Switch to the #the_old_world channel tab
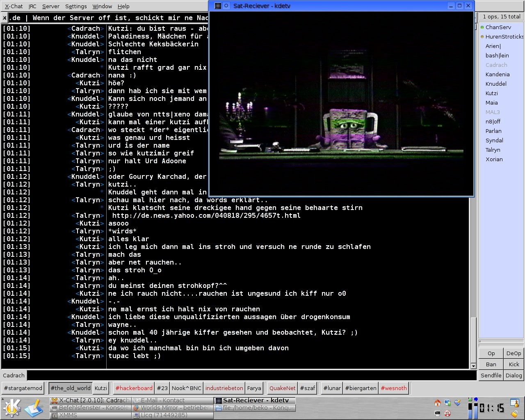This screenshot has height=420, width=525. pyautogui.click(x=71, y=388)
